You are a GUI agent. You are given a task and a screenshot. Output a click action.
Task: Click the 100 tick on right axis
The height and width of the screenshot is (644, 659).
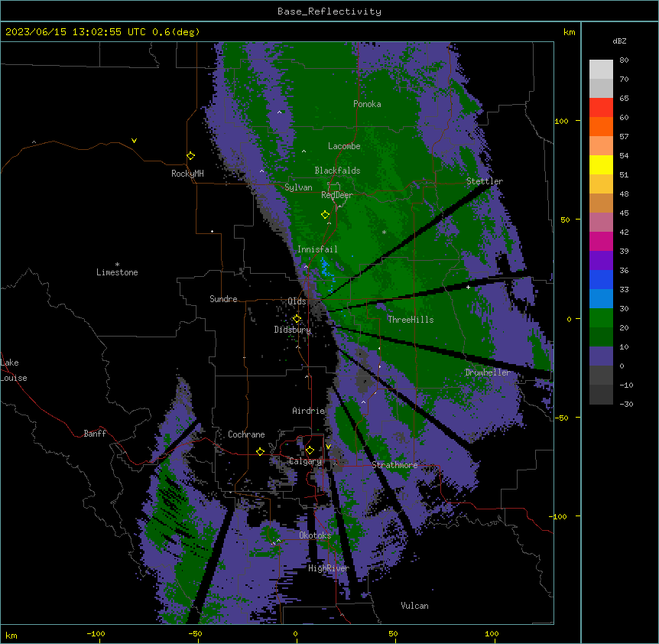[x=561, y=121]
